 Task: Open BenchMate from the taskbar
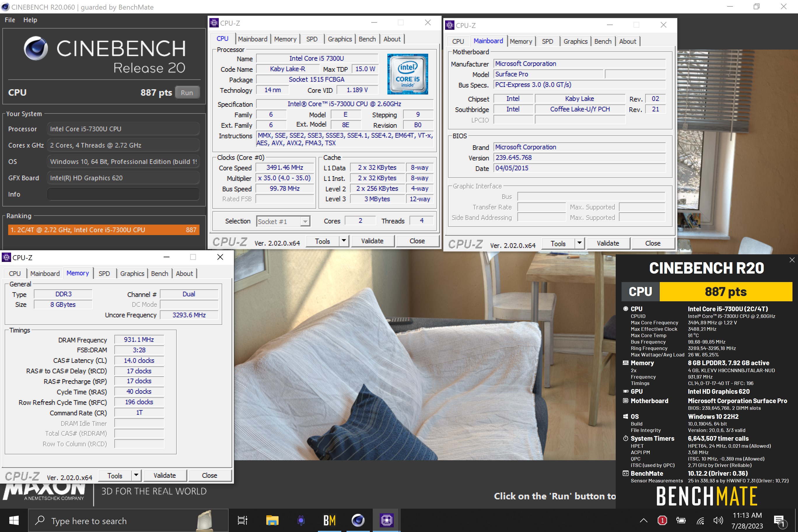[x=330, y=520]
